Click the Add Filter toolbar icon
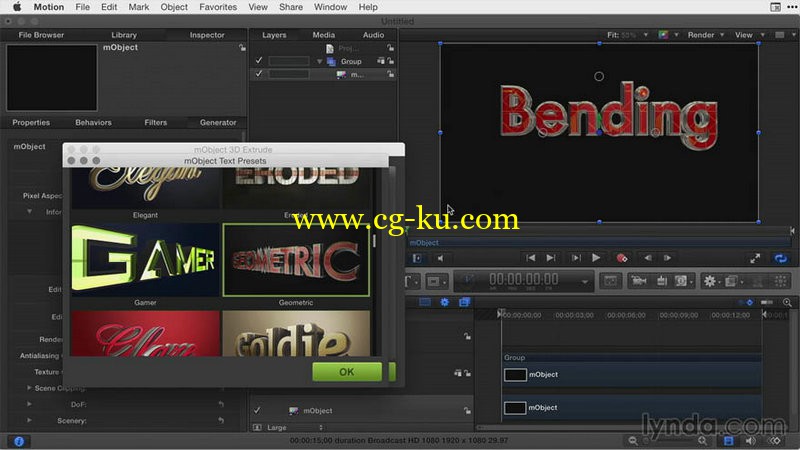Viewport: 800px width, 450px height. point(731,281)
